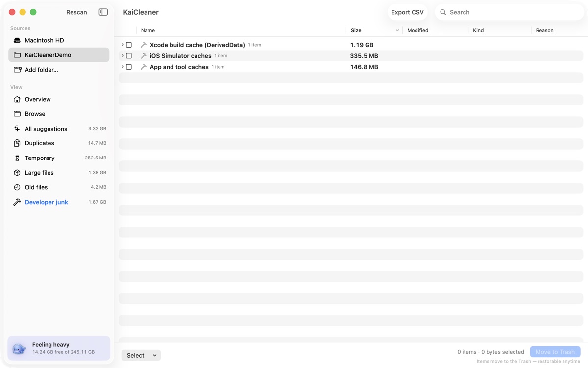This screenshot has height=368, width=588.
Task: Click the Export CSV button
Action: click(407, 12)
